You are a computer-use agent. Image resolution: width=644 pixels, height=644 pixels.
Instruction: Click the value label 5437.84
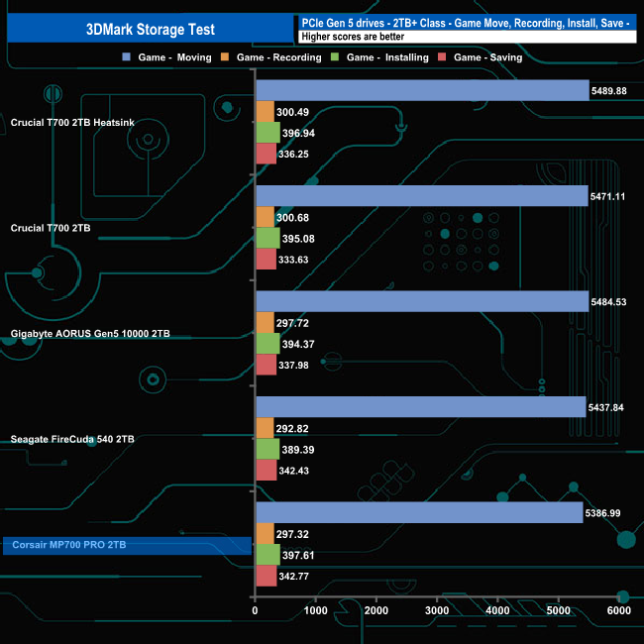pyautogui.click(x=605, y=407)
